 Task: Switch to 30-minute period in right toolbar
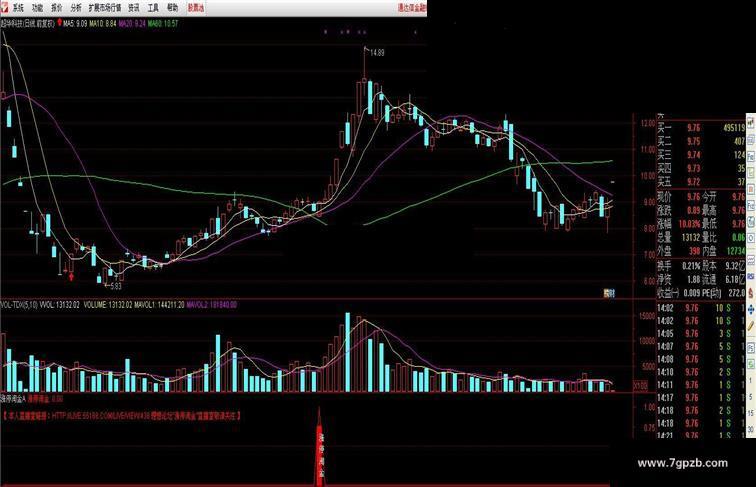pyautogui.click(x=751, y=429)
